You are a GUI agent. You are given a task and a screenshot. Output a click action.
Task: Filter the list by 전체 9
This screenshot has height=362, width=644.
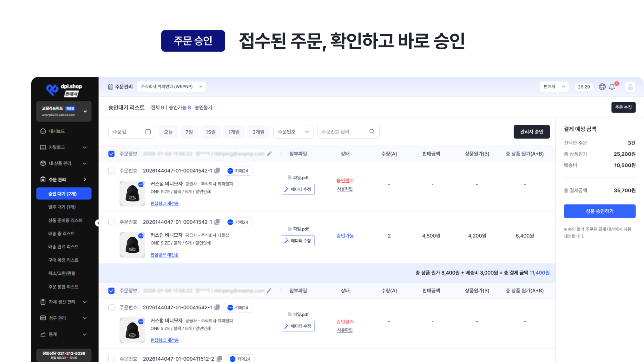click(x=157, y=108)
